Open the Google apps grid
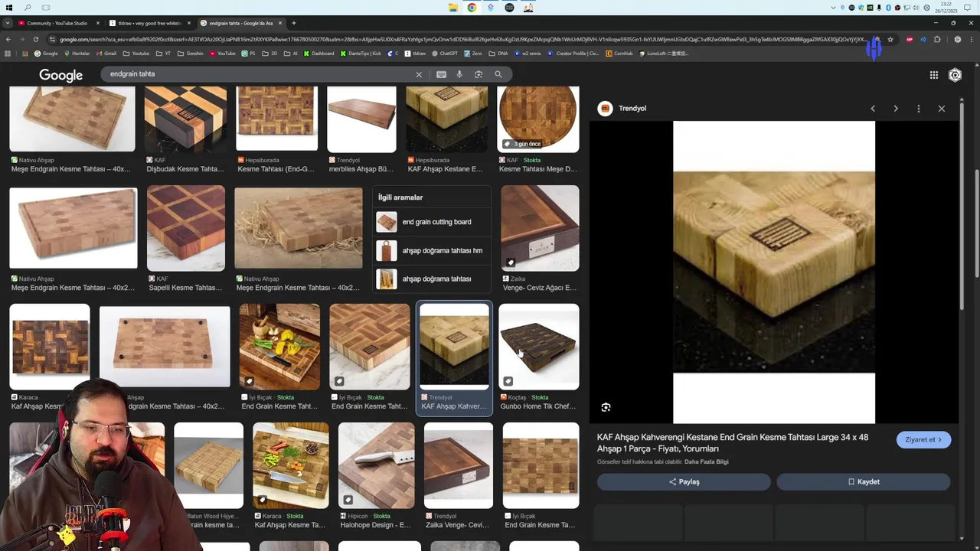This screenshot has width=980, height=551. point(934,75)
